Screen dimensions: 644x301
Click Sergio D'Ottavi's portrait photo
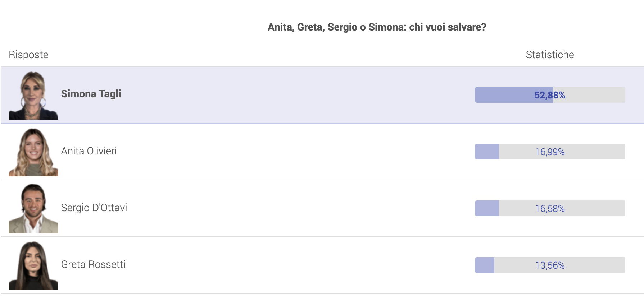(x=33, y=209)
